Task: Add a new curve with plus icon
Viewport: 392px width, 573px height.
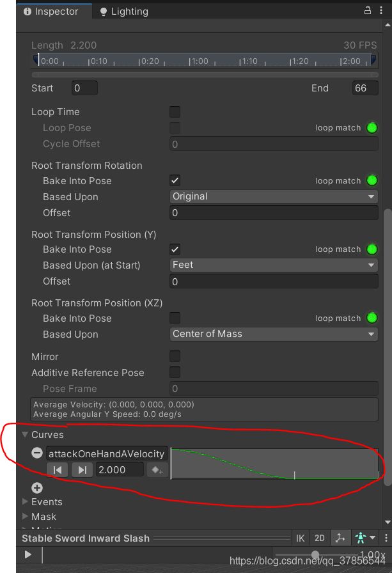Action: coord(37,488)
